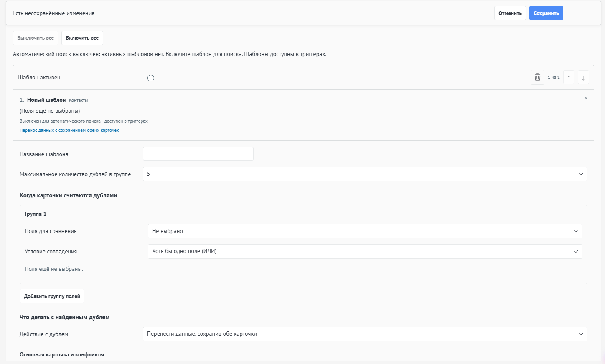Open 'Максимальное количество дублей в группе' dropdown
Viewport: 605px width, 364px height.
(365, 174)
